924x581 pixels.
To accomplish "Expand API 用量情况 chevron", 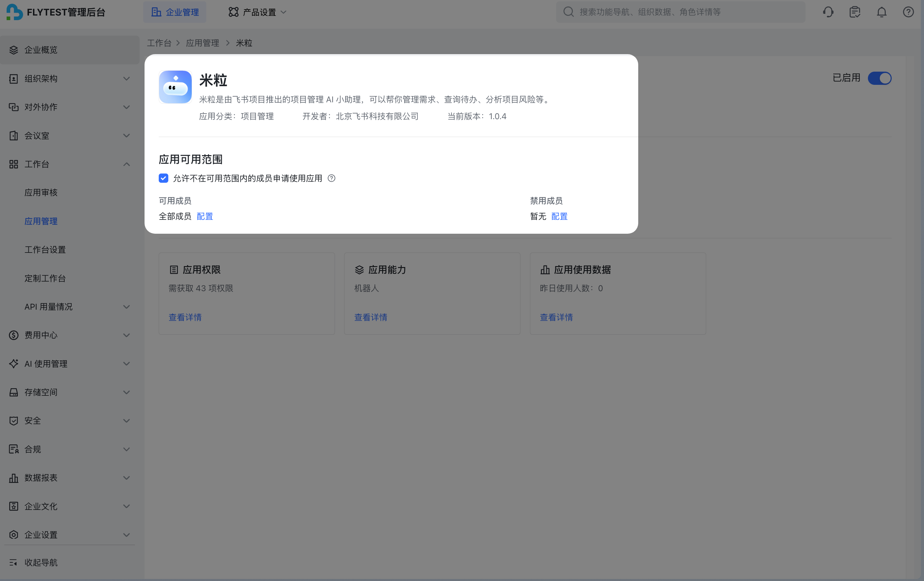I will pyautogui.click(x=126, y=307).
